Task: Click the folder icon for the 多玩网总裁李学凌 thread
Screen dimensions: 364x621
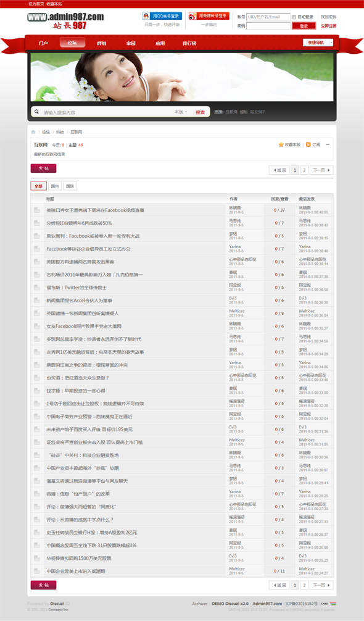Action: 37,339
